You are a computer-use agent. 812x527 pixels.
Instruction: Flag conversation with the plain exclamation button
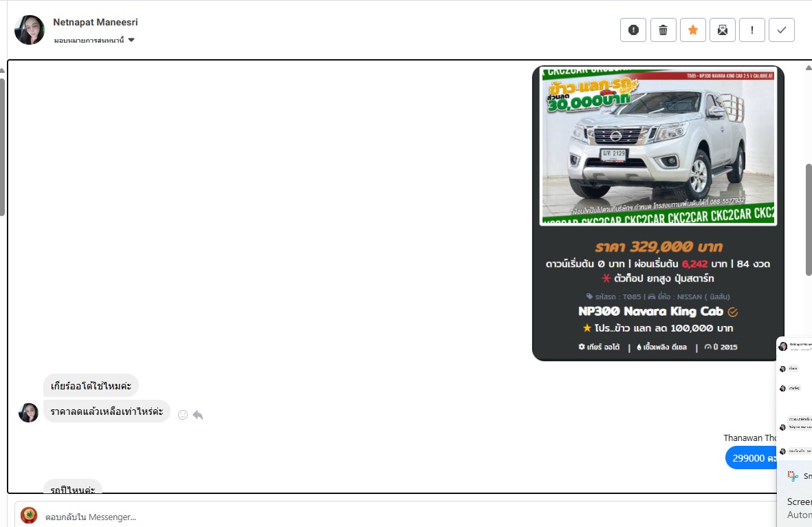coord(752,30)
